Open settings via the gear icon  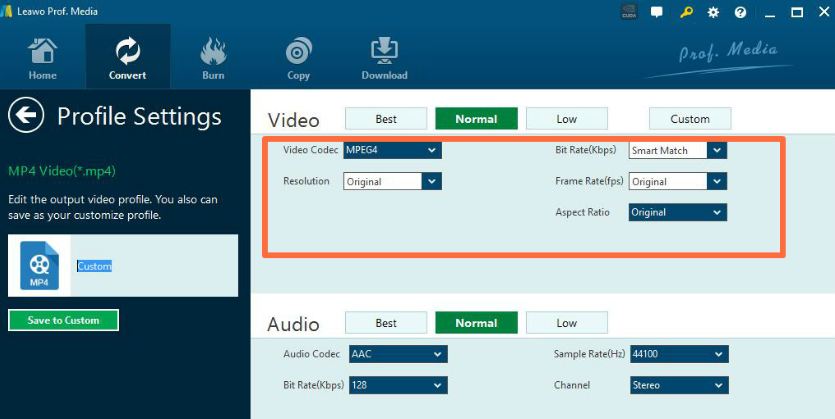pos(713,12)
